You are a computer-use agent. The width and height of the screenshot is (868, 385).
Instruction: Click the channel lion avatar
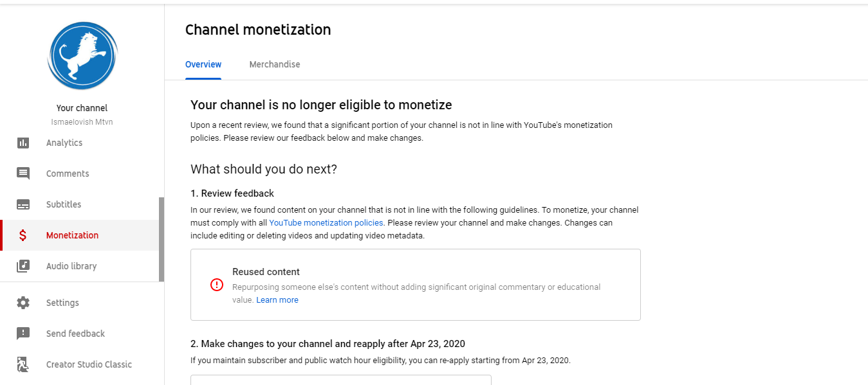click(x=82, y=56)
